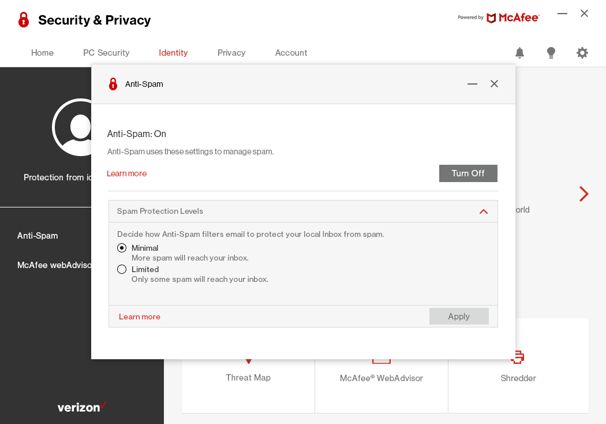This screenshot has width=606, height=424.
Task: Select the Minimal spam protection level
Action: (x=122, y=248)
